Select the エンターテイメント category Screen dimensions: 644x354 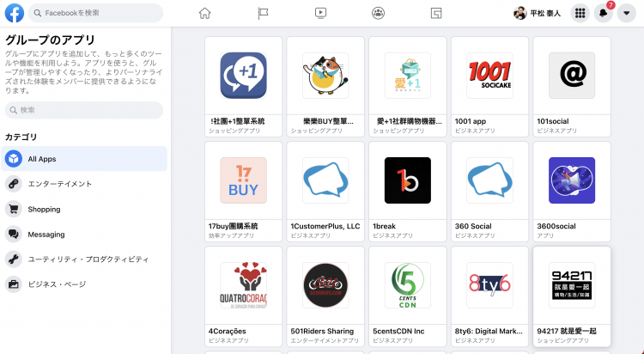tap(84, 184)
